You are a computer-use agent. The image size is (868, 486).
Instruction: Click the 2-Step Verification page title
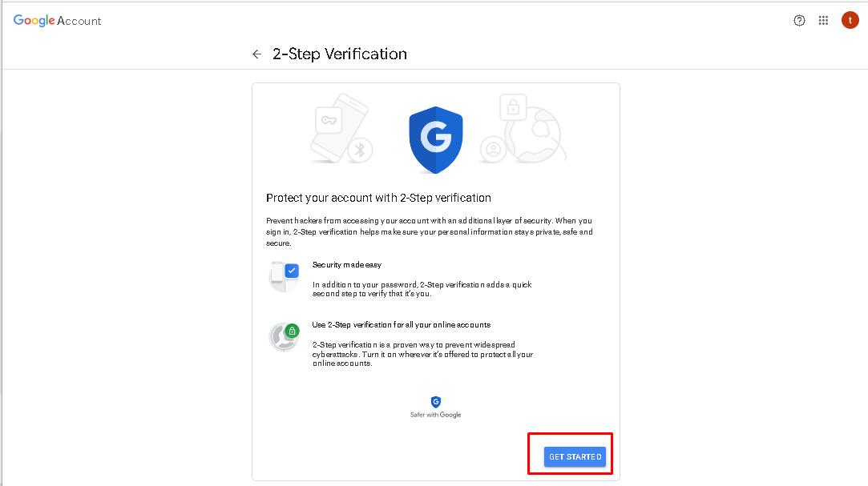click(339, 54)
